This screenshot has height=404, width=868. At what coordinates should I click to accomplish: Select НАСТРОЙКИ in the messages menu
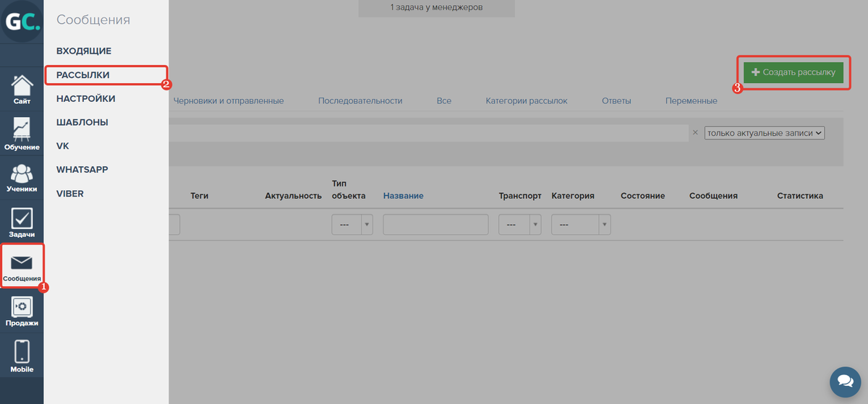point(86,98)
